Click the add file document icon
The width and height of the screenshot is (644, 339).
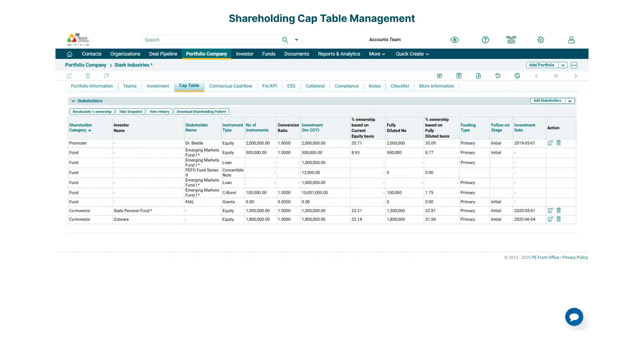pos(478,76)
